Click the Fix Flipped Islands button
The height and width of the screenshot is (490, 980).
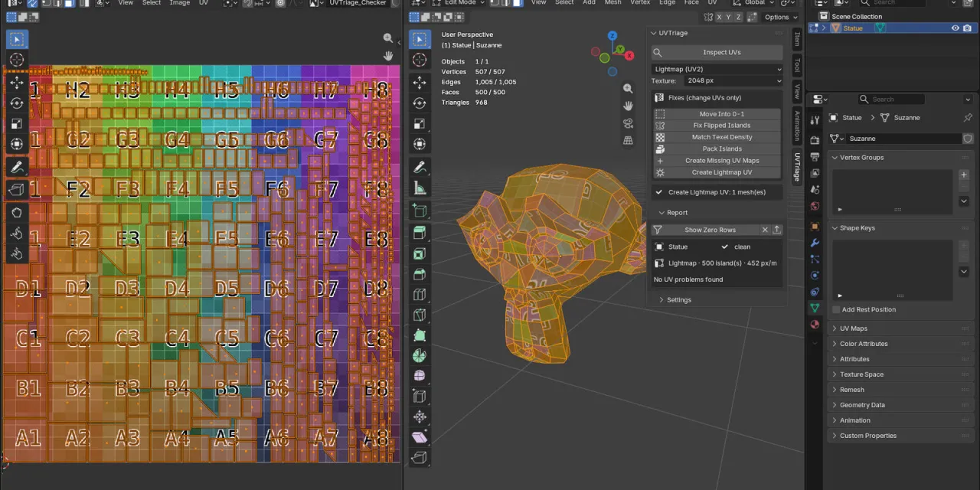pos(717,126)
